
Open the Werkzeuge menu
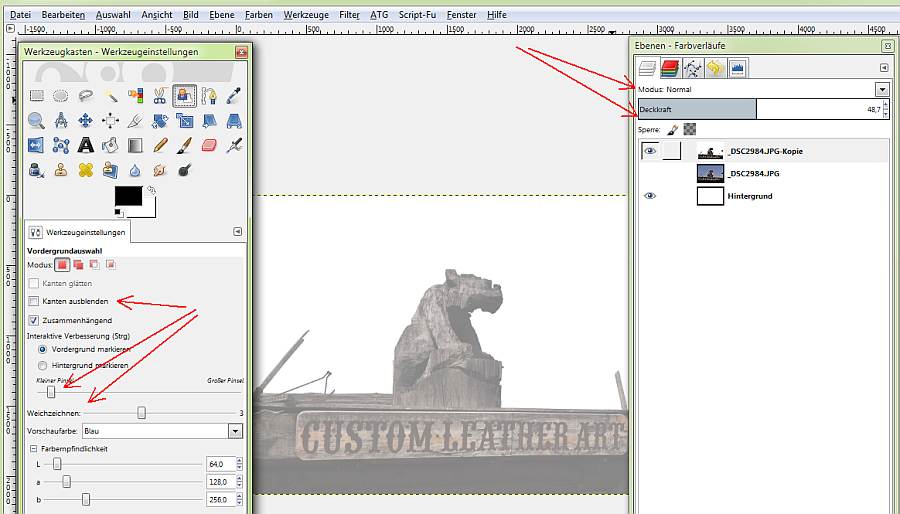[305, 16]
